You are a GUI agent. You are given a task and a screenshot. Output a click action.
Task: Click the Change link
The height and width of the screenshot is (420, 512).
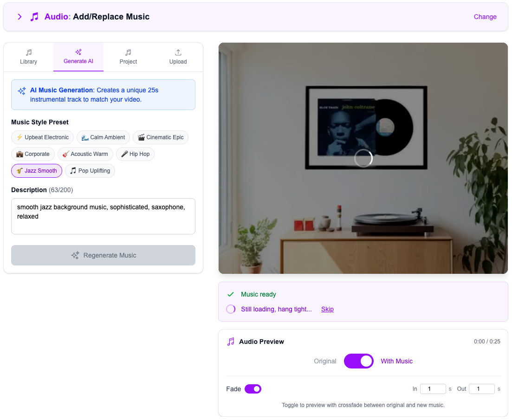(x=485, y=17)
